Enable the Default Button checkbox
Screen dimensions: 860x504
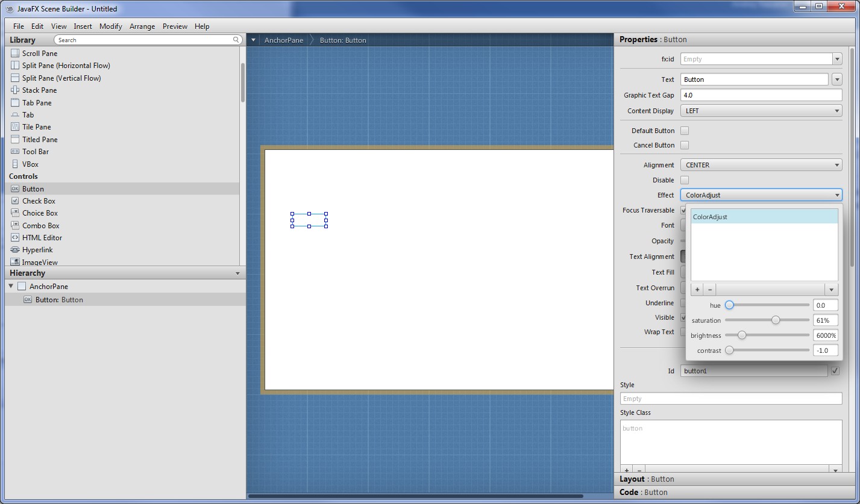click(685, 131)
